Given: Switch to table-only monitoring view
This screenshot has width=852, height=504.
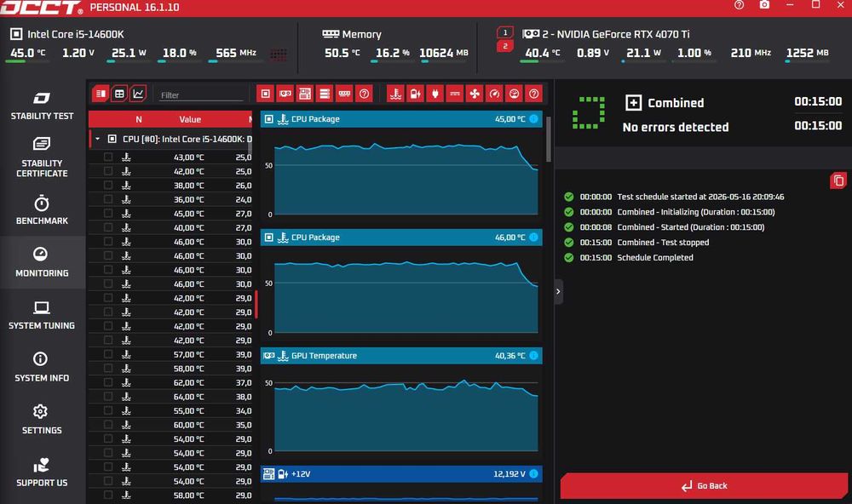Looking at the screenshot, I should click(x=119, y=94).
